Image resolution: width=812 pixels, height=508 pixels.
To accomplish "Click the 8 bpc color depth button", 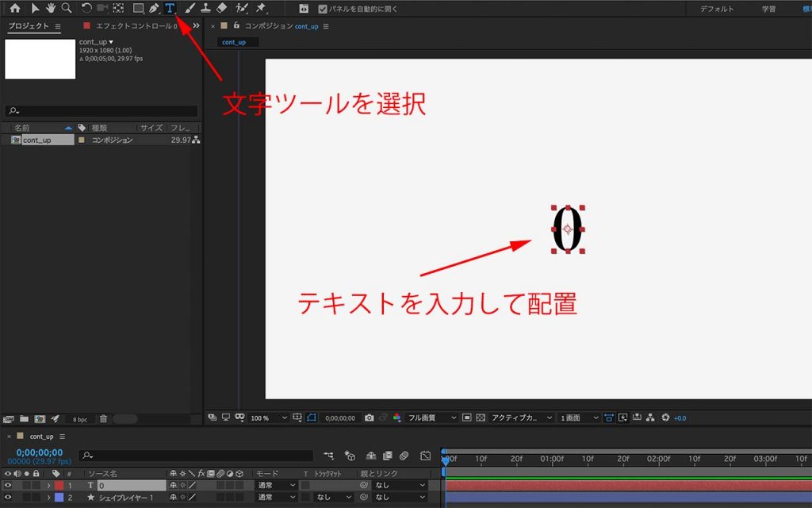I will tap(80, 419).
